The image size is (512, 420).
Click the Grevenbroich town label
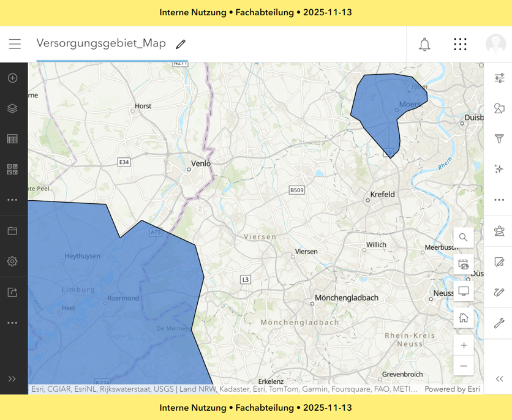pos(402,374)
